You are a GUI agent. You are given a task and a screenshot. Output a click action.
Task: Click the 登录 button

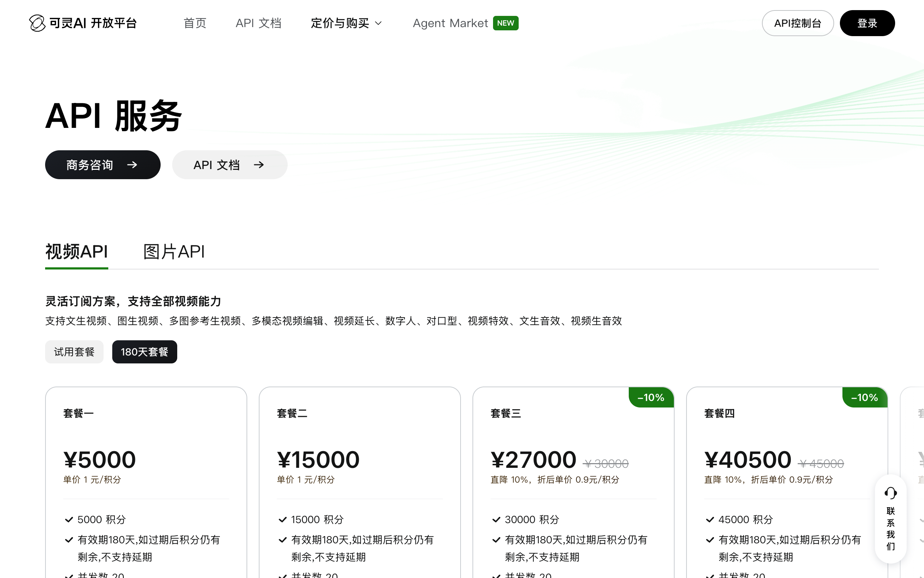click(x=867, y=23)
